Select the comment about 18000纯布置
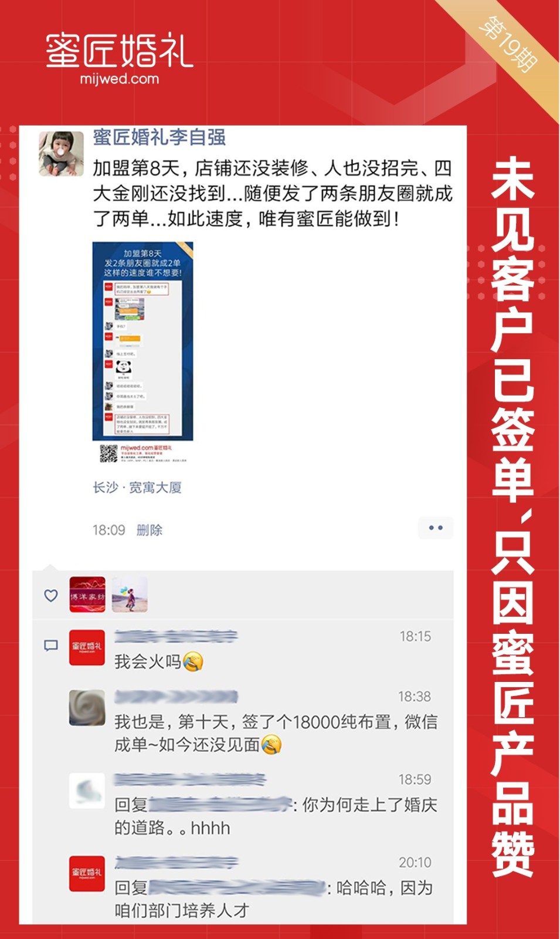 pyautogui.click(x=276, y=733)
